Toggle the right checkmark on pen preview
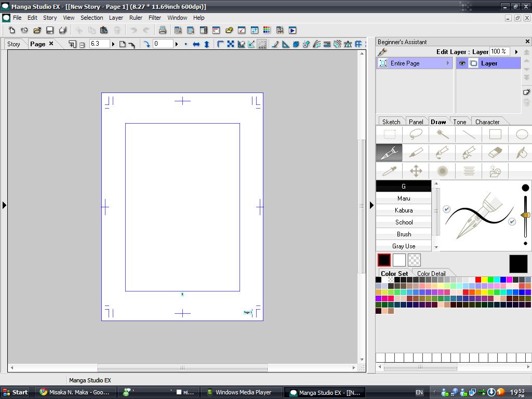Viewport: 532px width, 399px height. coord(512,222)
